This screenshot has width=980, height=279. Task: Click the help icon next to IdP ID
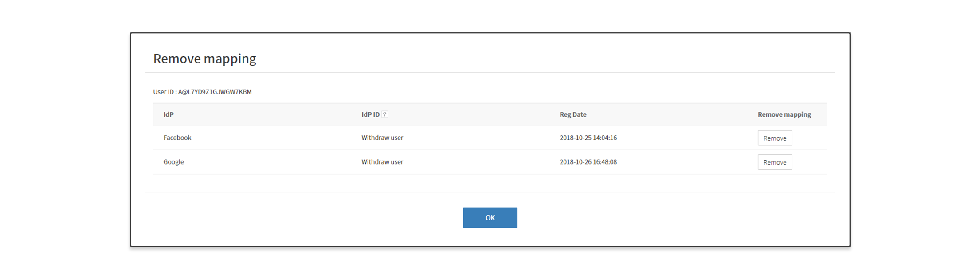tap(385, 114)
